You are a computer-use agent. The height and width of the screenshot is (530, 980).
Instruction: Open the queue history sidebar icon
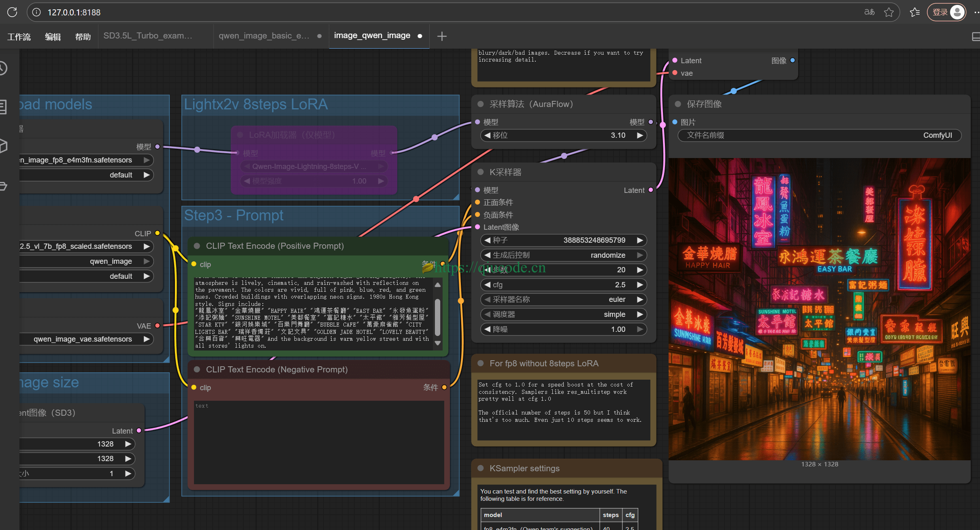click(3, 68)
